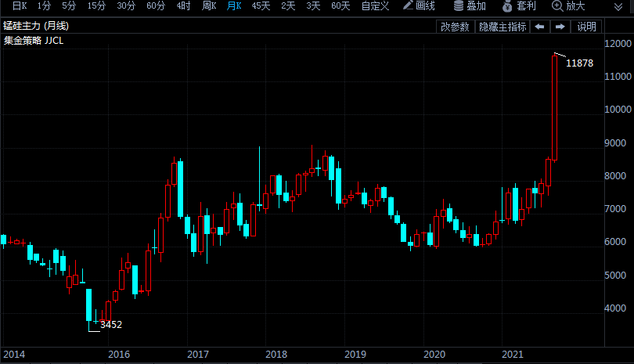Click the 11000 price axis value
Image resolution: width=634 pixels, height=364 pixels.
pos(618,77)
